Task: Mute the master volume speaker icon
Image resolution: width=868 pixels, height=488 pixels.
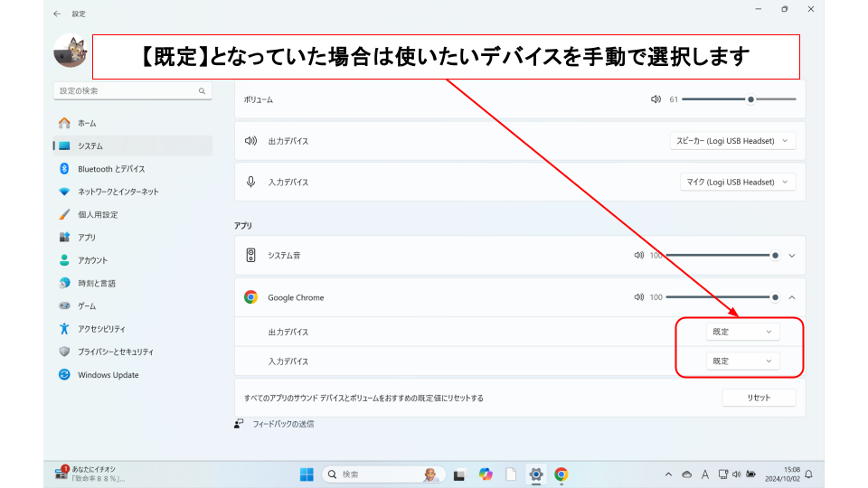Action: (x=656, y=99)
